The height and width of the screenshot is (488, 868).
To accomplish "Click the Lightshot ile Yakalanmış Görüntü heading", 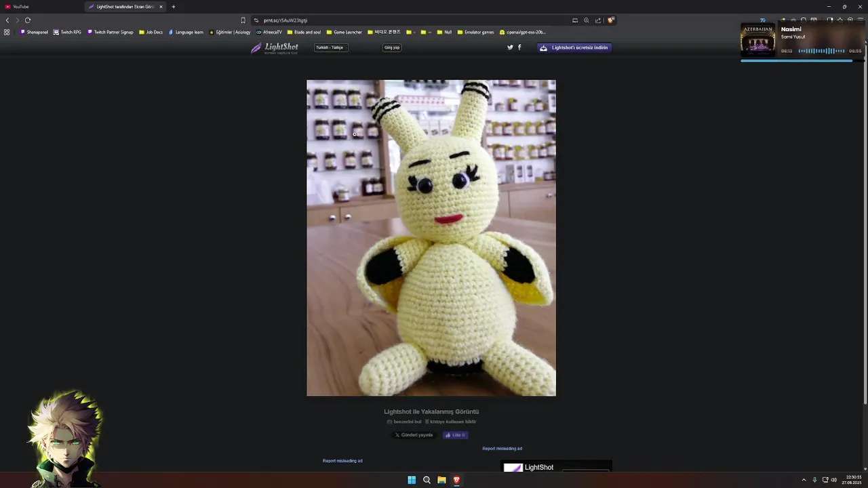I will pos(431,411).
